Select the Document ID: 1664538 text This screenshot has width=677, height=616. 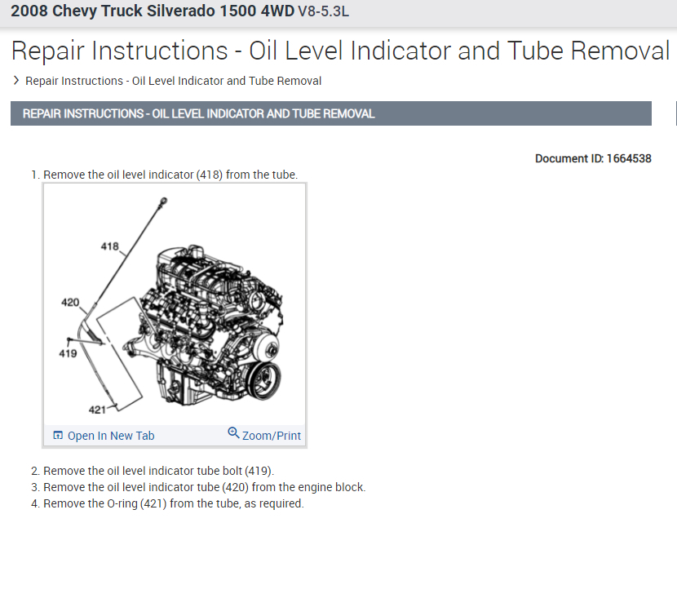(593, 158)
